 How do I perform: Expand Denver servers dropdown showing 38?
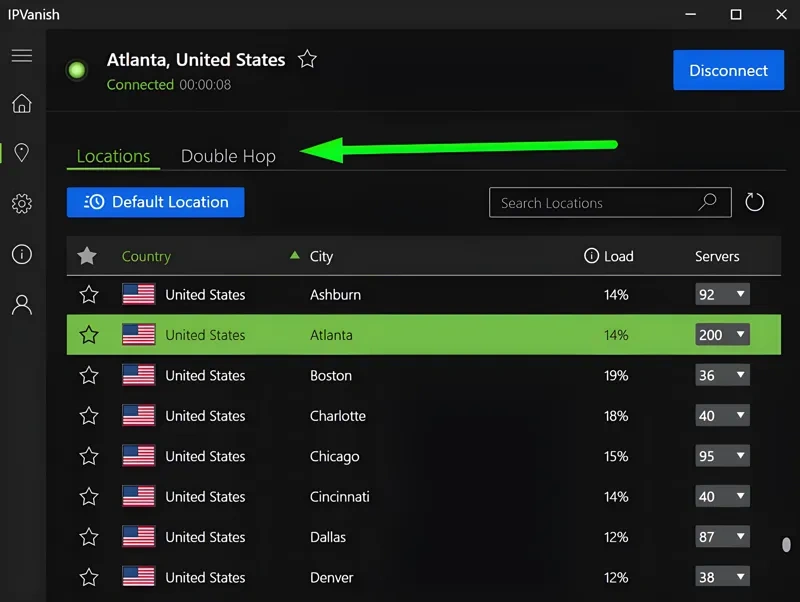point(722,577)
